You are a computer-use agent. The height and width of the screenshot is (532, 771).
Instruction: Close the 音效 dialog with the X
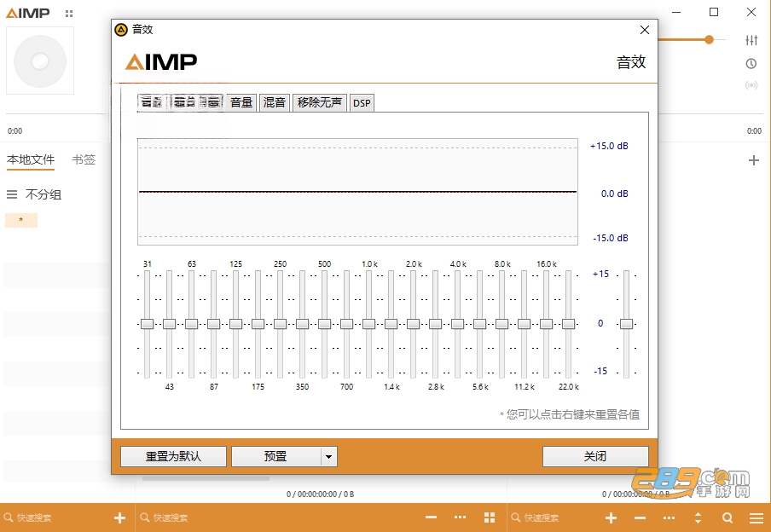pyautogui.click(x=645, y=30)
